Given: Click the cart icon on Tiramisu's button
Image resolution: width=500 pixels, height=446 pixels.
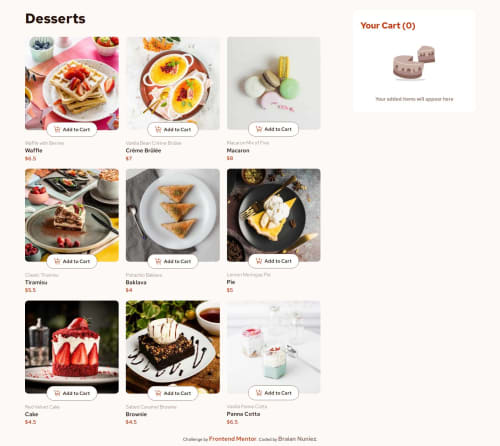Looking at the screenshot, I should [57, 261].
